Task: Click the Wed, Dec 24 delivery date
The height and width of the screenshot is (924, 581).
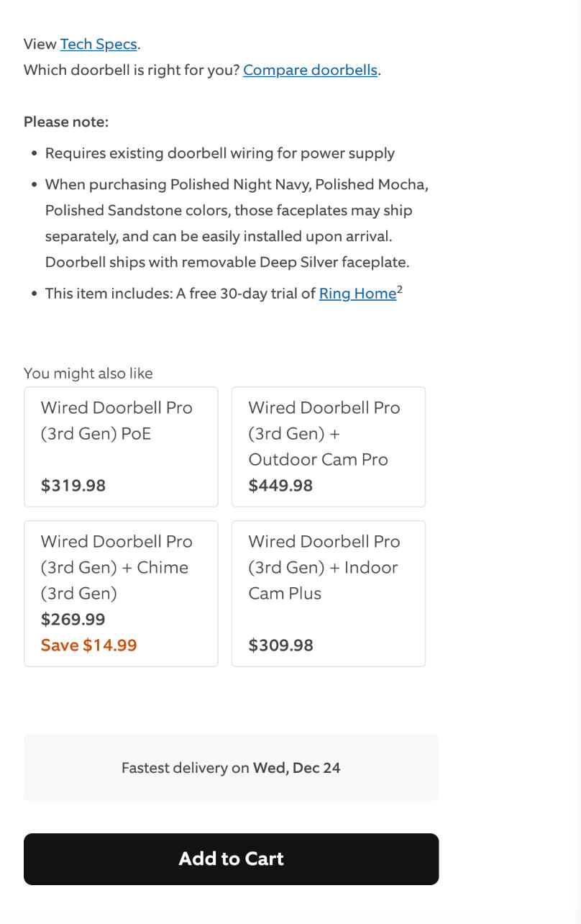Action: coord(296,768)
